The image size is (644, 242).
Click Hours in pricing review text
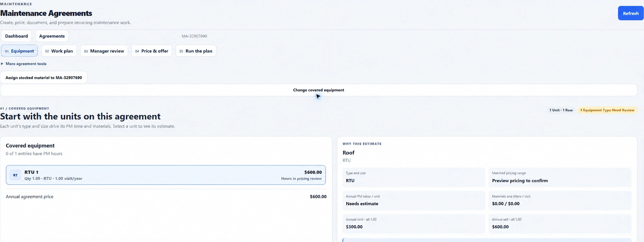point(301,179)
